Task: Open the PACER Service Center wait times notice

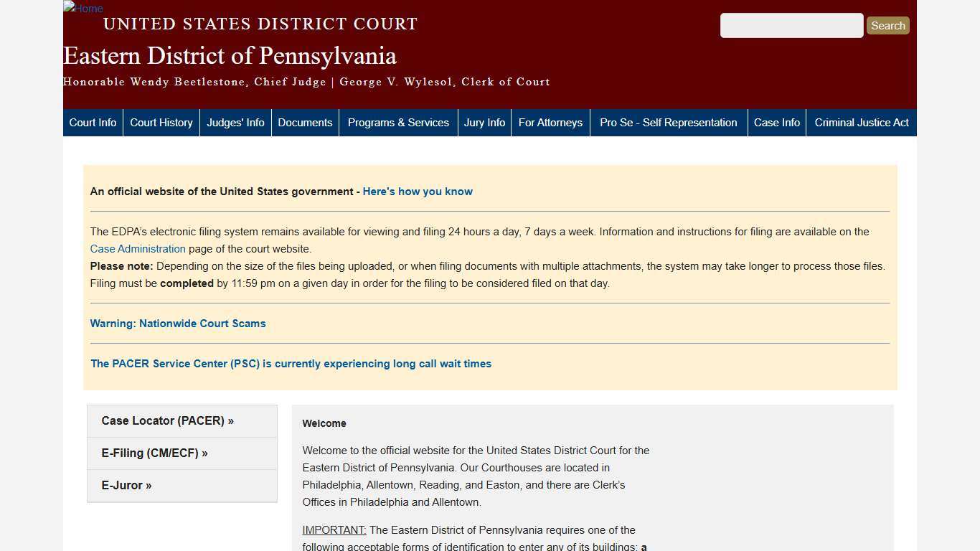Action: pyautogui.click(x=291, y=364)
